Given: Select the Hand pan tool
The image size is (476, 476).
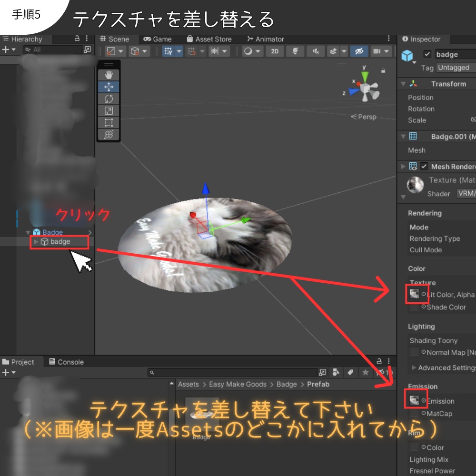Looking at the screenshot, I should click(x=108, y=75).
